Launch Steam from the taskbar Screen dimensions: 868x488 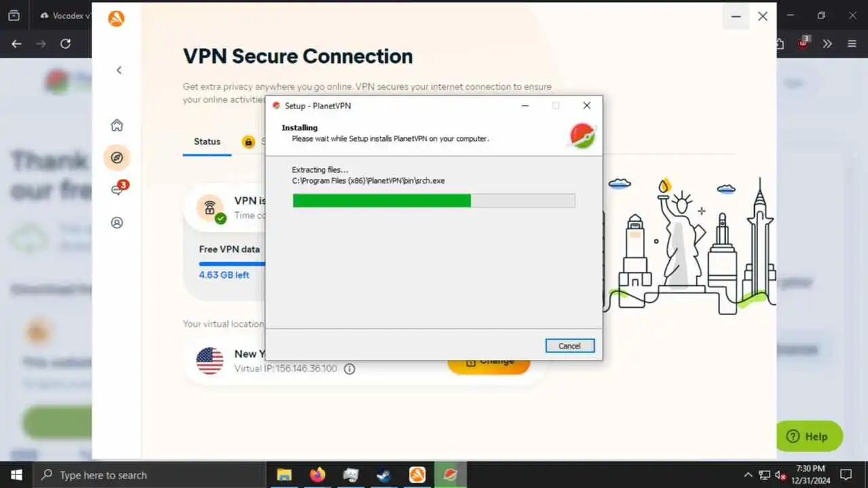click(x=384, y=474)
